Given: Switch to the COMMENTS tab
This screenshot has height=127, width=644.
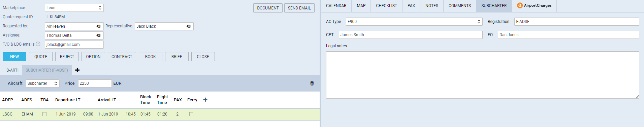Looking at the screenshot, I should (x=460, y=6).
